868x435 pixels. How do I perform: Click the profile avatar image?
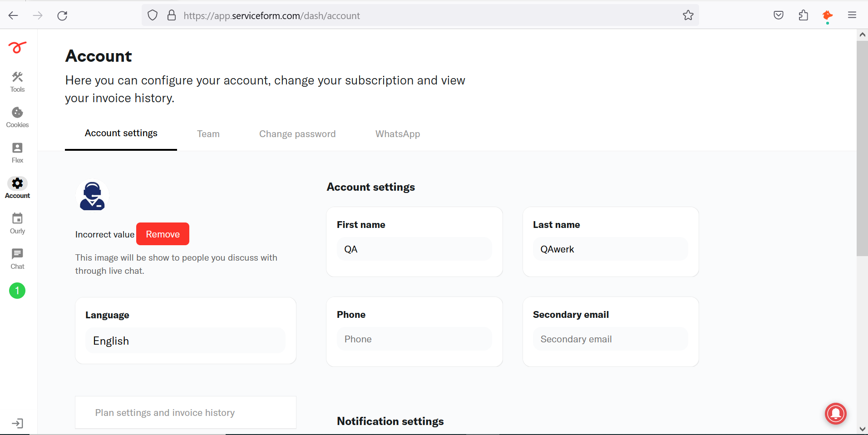point(92,196)
